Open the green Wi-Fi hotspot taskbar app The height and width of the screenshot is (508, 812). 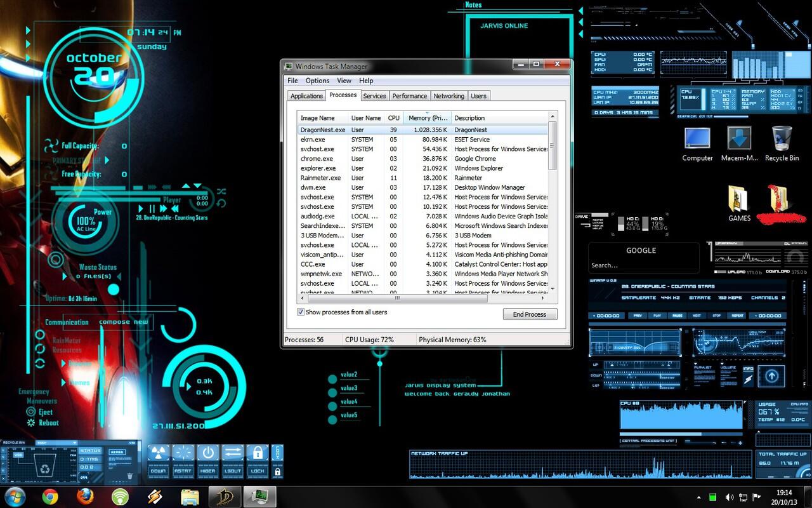[120, 496]
